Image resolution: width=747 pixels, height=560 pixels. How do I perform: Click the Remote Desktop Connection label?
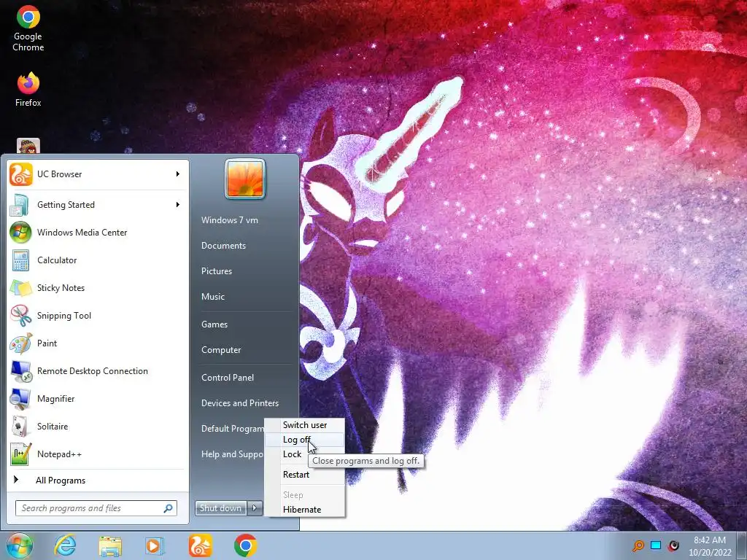93,371
